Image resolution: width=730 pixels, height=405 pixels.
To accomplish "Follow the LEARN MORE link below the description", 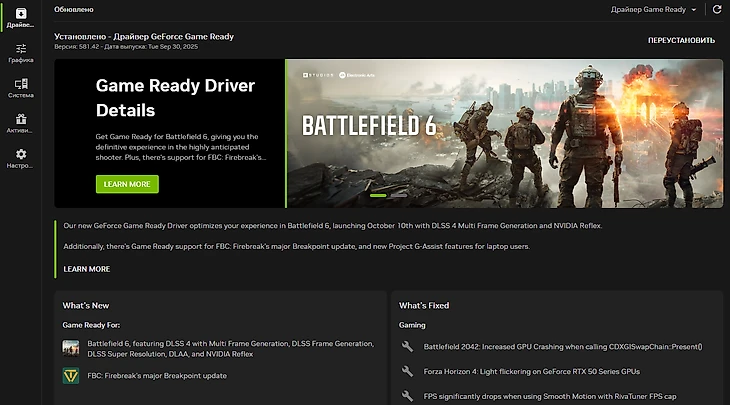I will click(x=86, y=269).
